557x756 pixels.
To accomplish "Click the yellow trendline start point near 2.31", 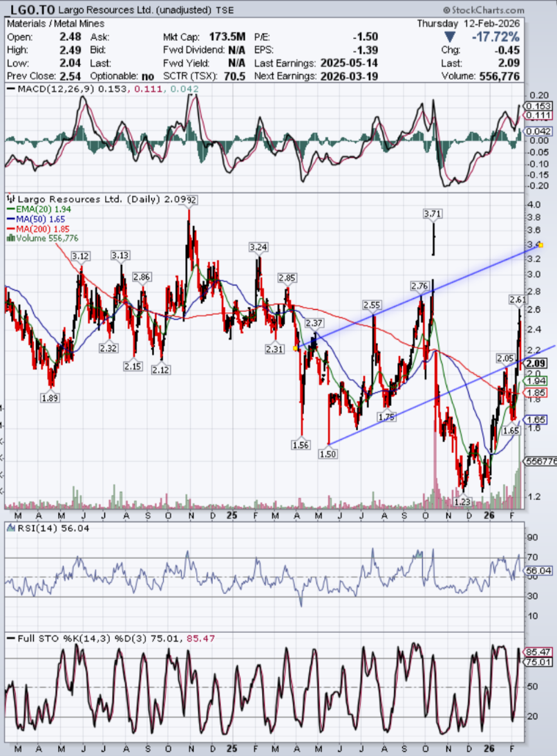I will click(x=295, y=348).
